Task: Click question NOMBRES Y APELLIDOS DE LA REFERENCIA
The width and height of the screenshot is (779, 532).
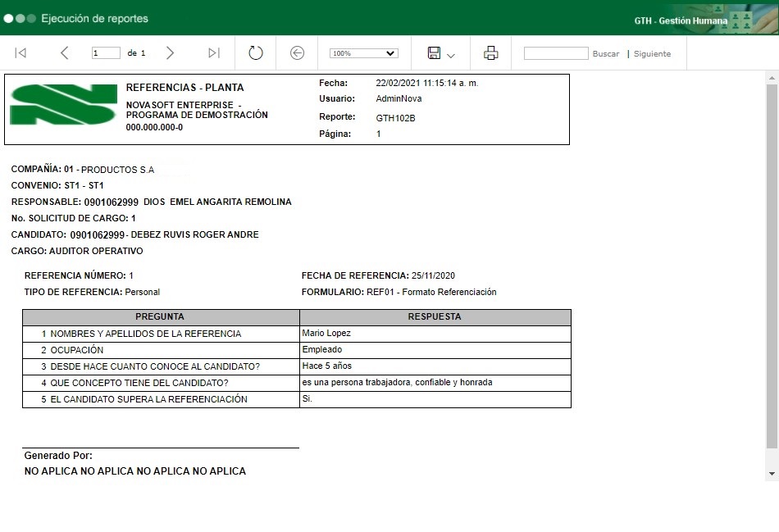Action: (146, 334)
